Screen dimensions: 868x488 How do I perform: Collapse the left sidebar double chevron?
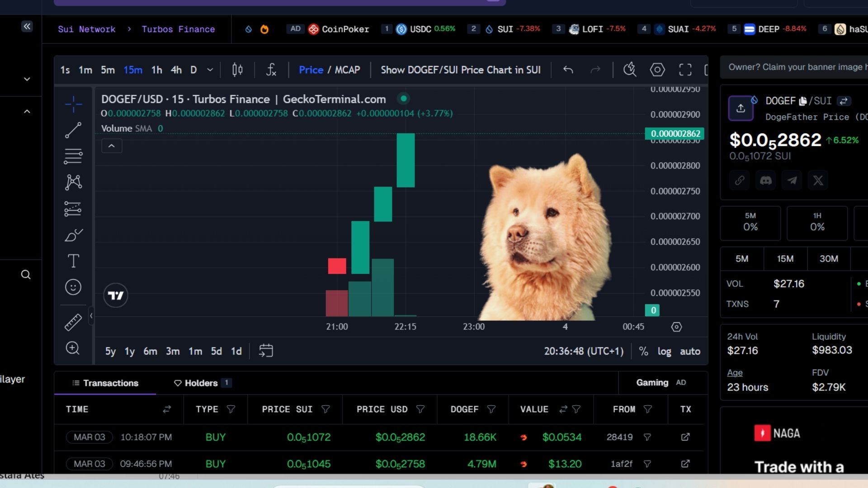point(27,26)
